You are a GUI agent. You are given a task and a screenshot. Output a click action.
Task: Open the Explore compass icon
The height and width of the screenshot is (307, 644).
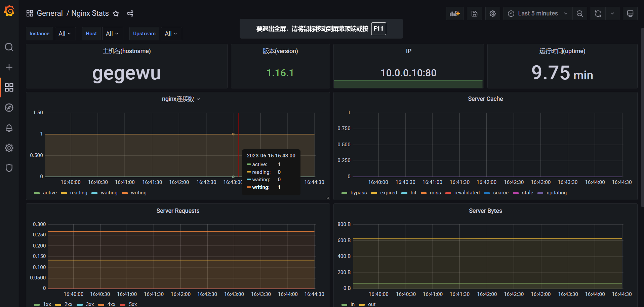pos(9,108)
